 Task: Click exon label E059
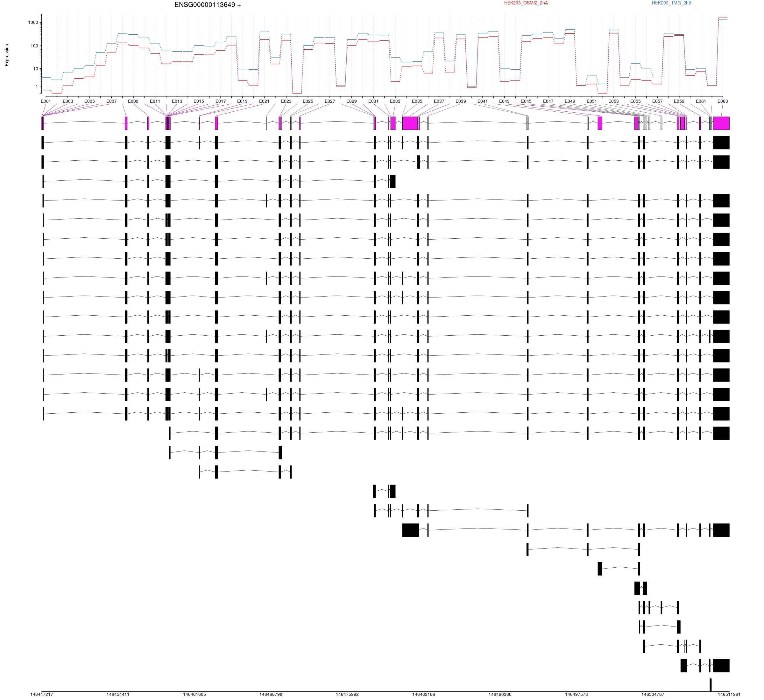tap(679, 101)
